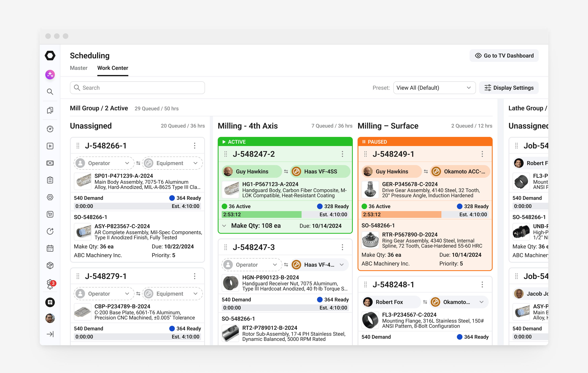
Task: Open Haas VF-4... equipment dropdown on J-548247-3
Action: click(x=319, y=265)
